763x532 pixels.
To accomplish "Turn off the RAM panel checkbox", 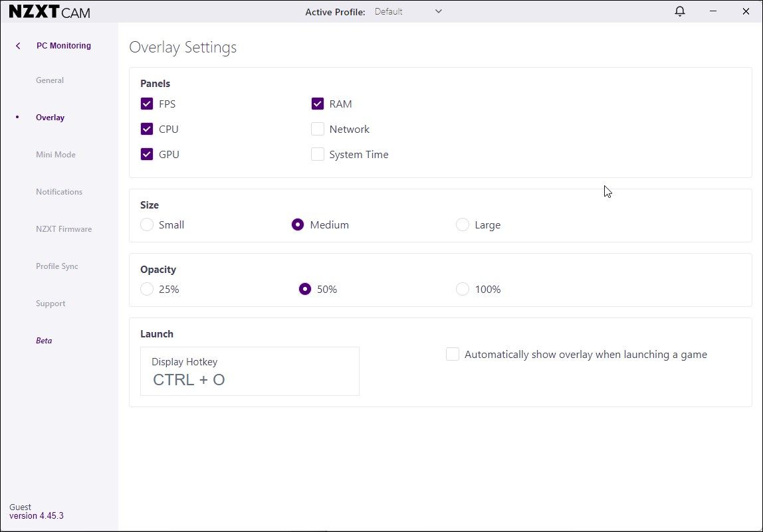I will (318, 104).
